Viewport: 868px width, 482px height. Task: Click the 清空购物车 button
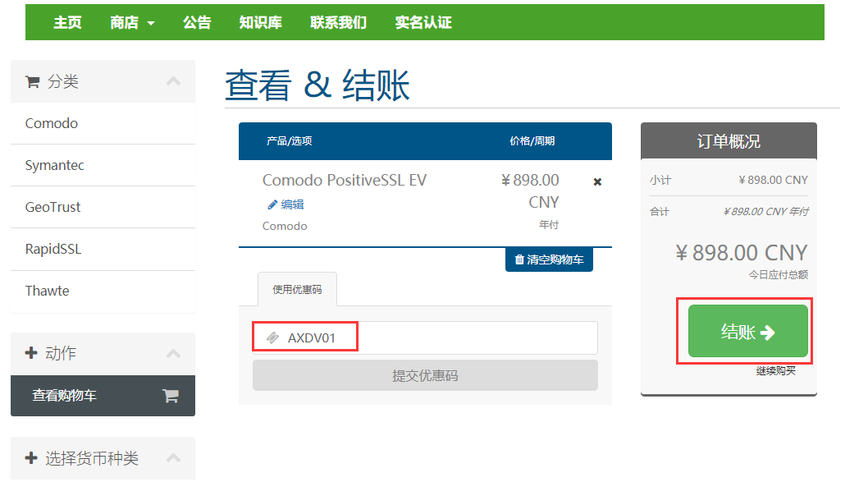549,259
